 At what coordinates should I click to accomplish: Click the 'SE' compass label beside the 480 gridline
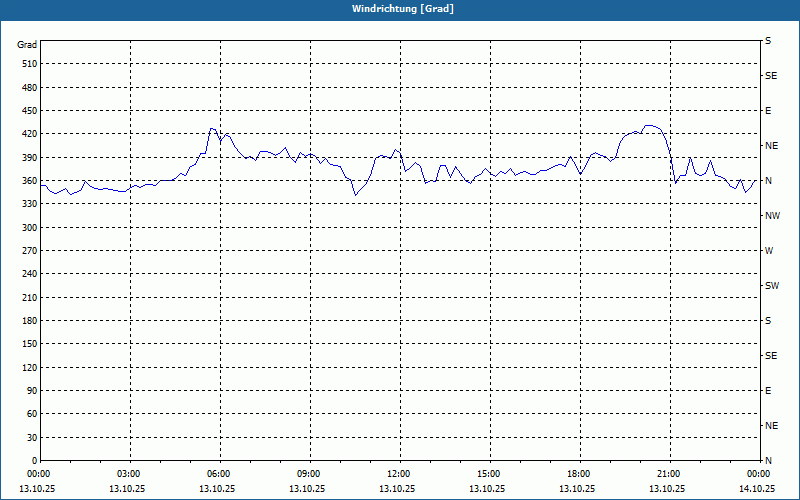click(771, 76)
